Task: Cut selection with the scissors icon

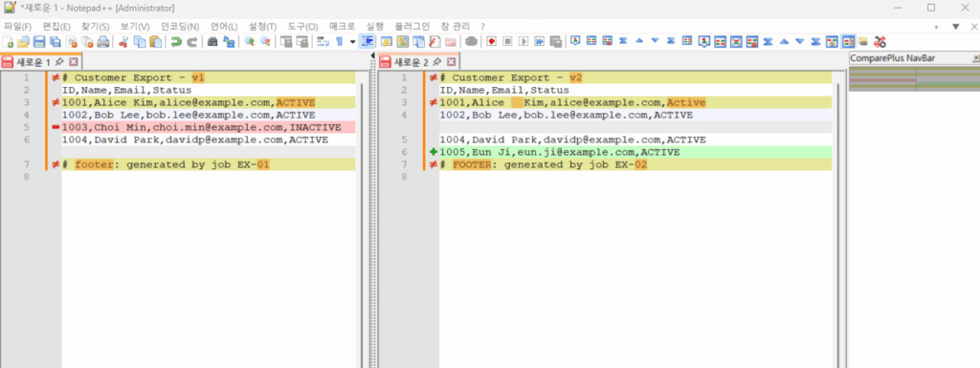Action: click(123, 42)
